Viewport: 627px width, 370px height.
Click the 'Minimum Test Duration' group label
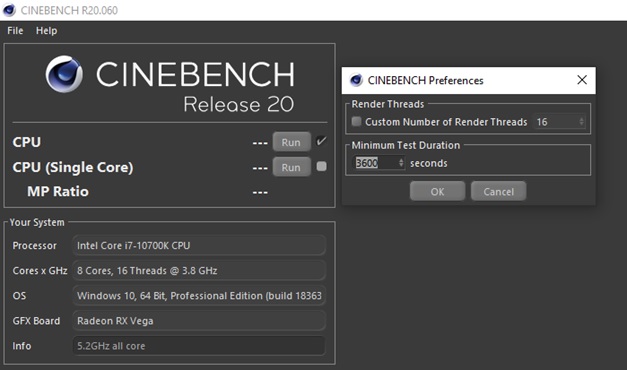coord(405,145)
